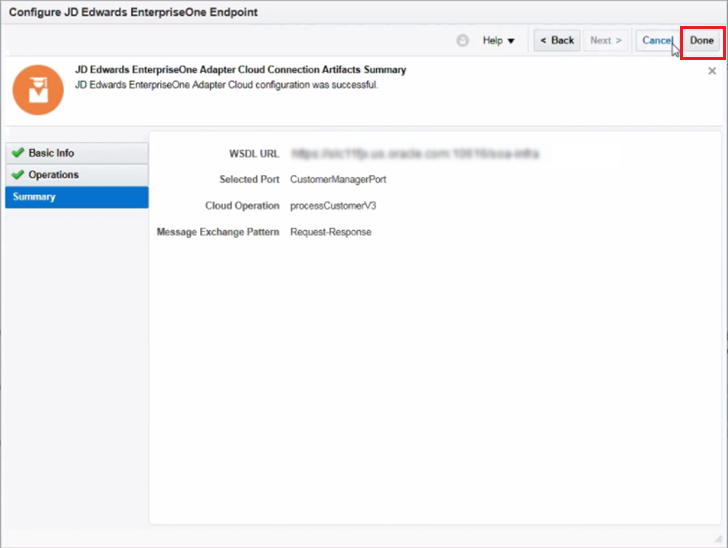This screenshot has width=728, height=548.
Task: Click the green checkmark beside Operations
Action: (x=18, y=175)
